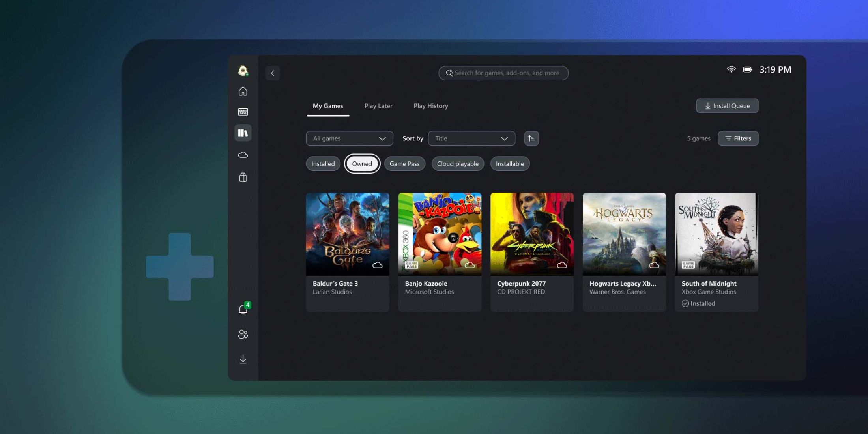Open the Home icon in sidebar
The image size is (868, 434).
[x=243, y=92]
